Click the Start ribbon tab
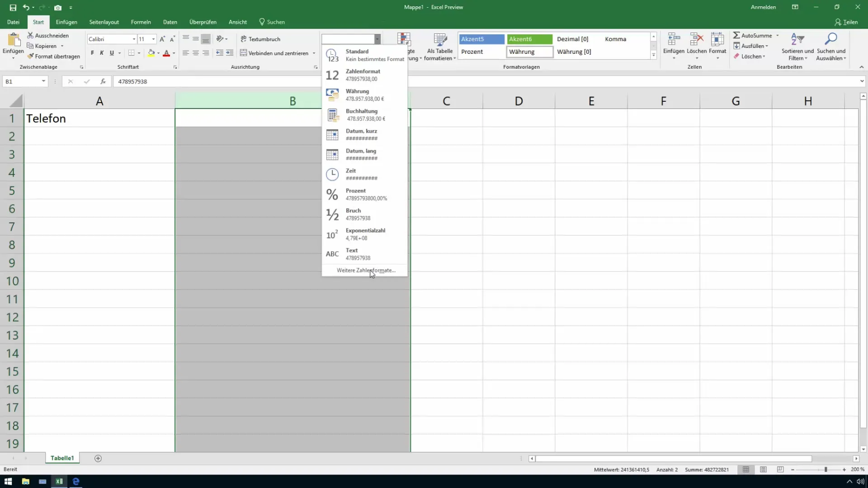The height and width of the screenshot is (488, 868). point(38,22)
